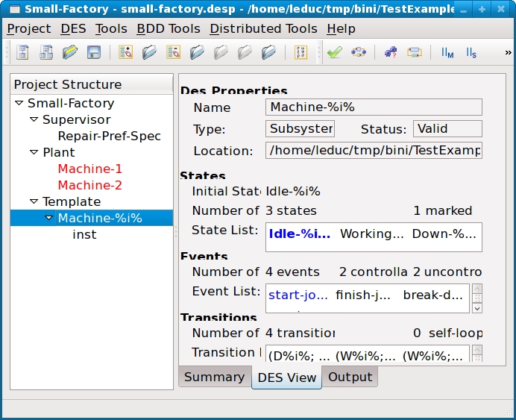
Task: Click the green checkmark verify icon
Action: pyautogui.click(x=334, y=52)
